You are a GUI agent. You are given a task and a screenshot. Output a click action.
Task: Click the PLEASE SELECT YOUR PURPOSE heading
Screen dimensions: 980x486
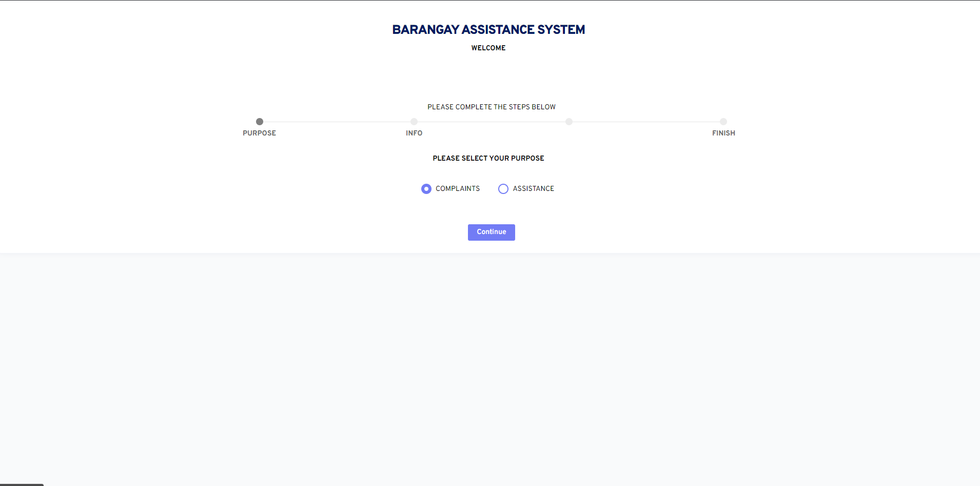coord(488,158)
